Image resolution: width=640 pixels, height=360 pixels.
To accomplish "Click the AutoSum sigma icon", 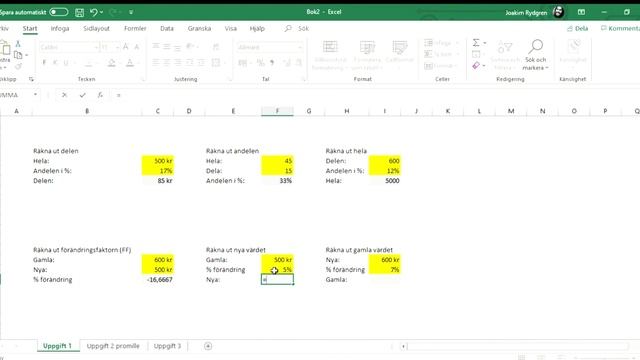I will click(476, 43).
